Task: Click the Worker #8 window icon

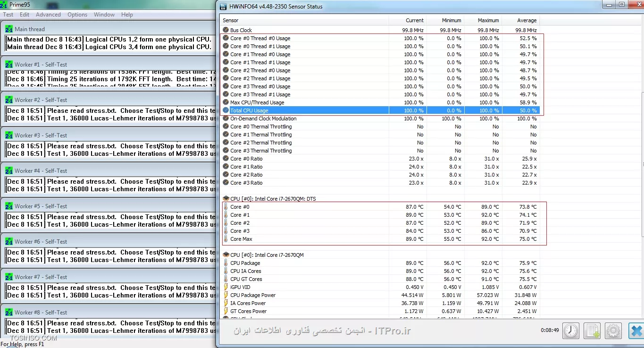Action: coord(9,312)
